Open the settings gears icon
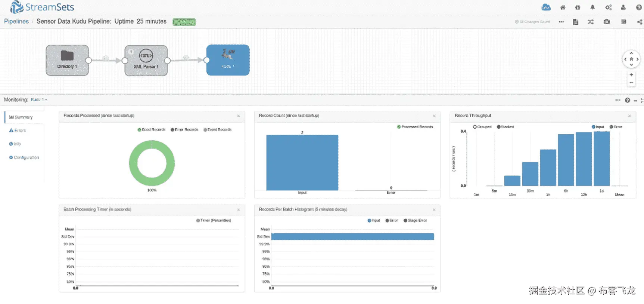This screenshot has height=304, width=644. [609, 7]
